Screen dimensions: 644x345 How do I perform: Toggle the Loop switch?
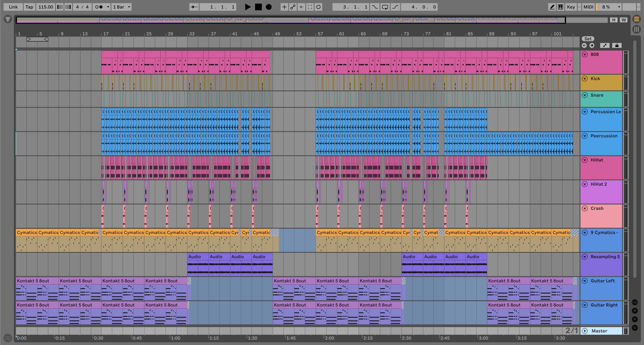tap(385, 7)
